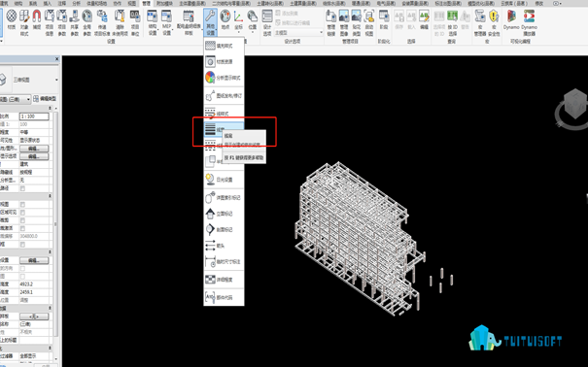Image resolution: width=588 pixels, height=367 pixels.
Task: Click the <无> view template button
Action: [34, 317]
